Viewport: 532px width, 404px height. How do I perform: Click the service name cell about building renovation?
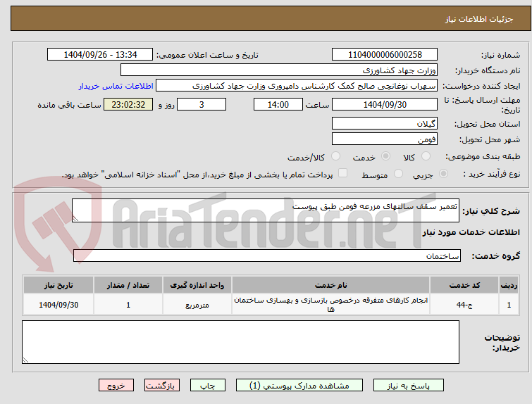[x=330, y=304]
